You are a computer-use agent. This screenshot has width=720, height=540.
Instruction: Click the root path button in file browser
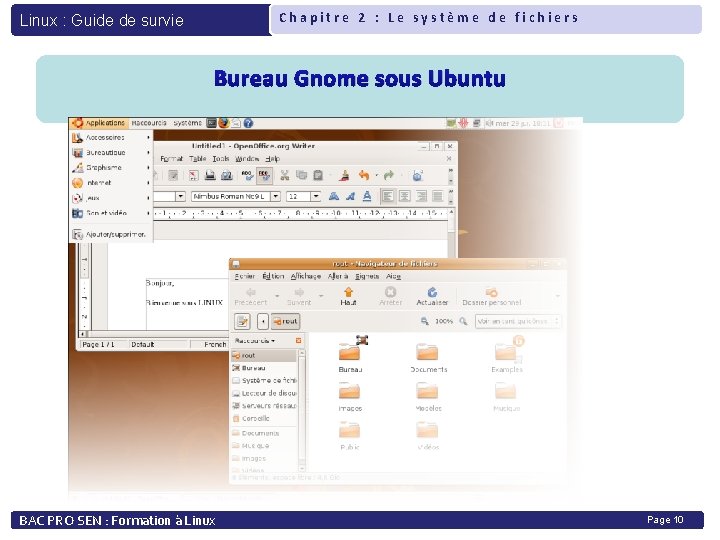coord(285,321)
